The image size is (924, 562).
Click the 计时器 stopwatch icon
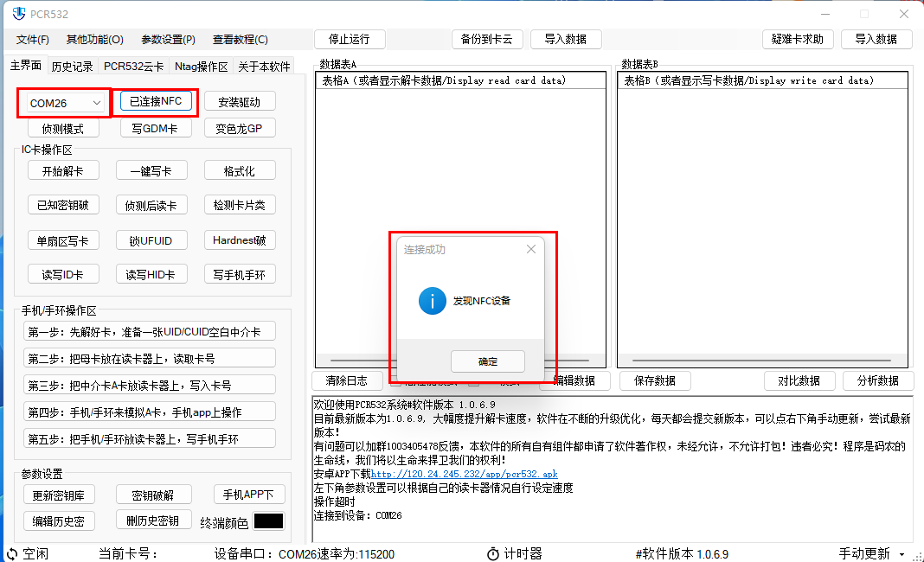(x=492, y=553)
